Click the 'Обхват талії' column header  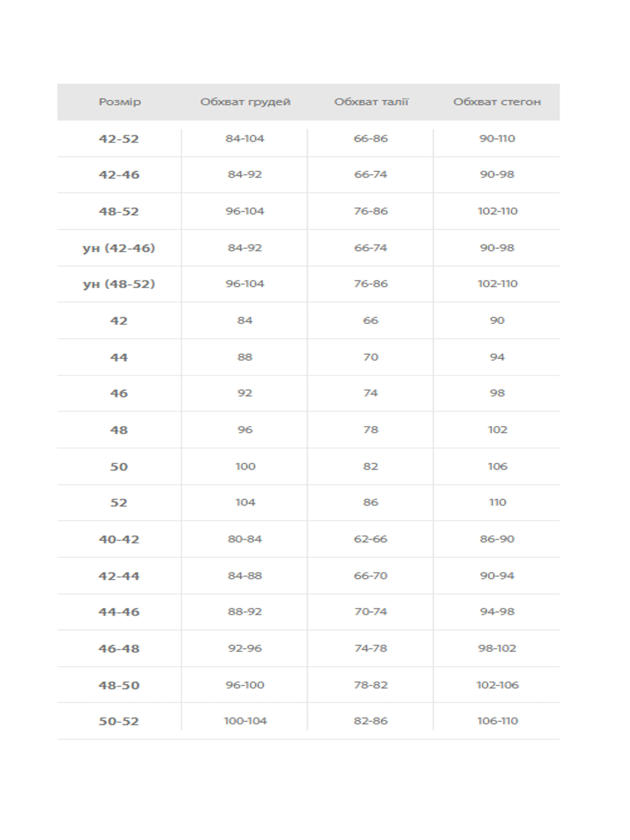(371, 102)
